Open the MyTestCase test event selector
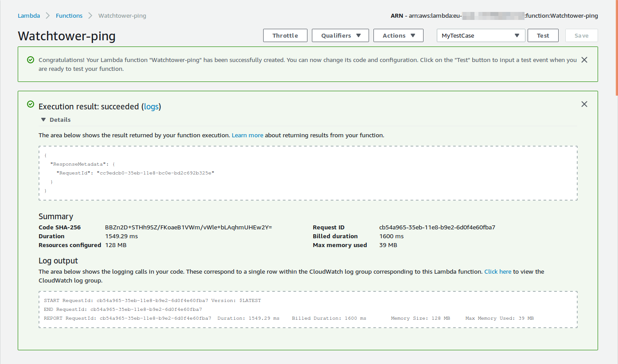This screenshot has height=364, width=618. pos(481,35)
